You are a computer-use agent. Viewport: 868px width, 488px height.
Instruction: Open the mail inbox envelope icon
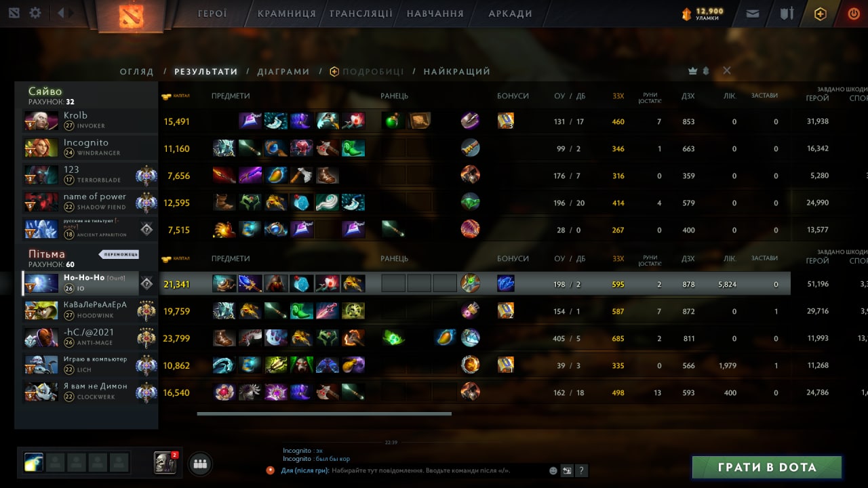tap(753, 14)
